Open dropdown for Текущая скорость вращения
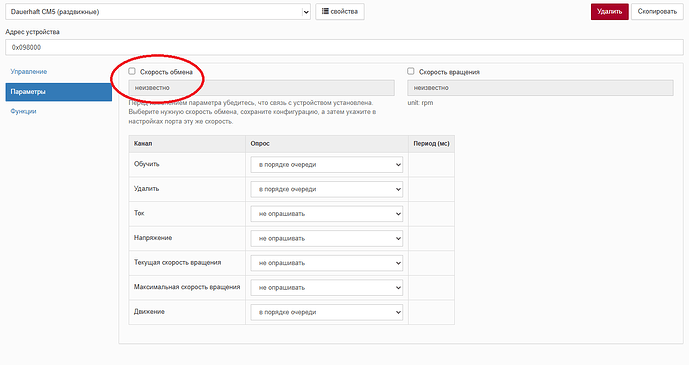 [x=326, y=263]
